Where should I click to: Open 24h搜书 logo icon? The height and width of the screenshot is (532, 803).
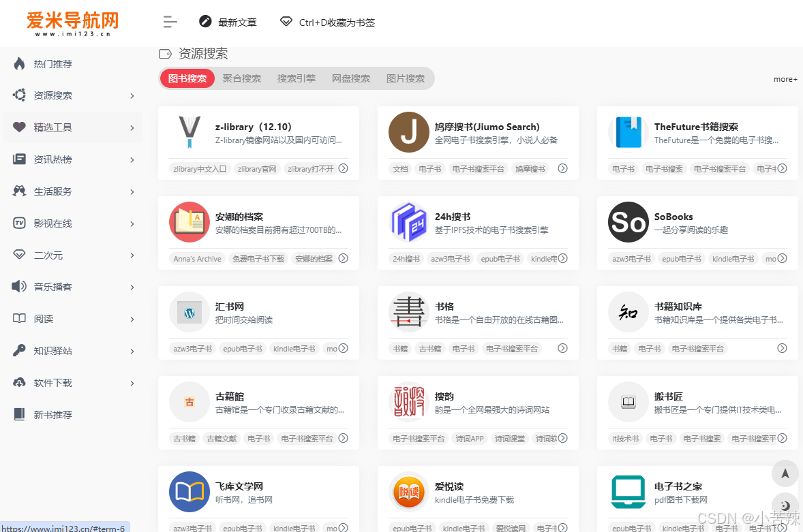[x=409, y=222]
